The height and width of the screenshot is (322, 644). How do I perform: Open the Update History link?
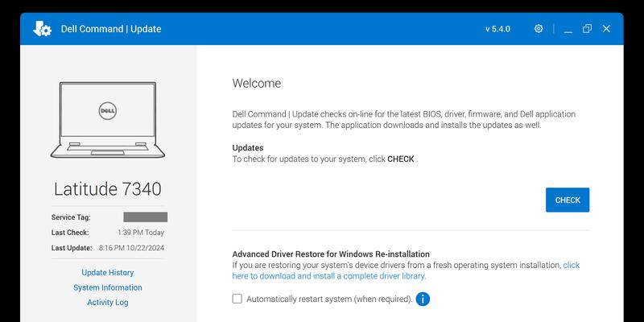coord(108,273)
